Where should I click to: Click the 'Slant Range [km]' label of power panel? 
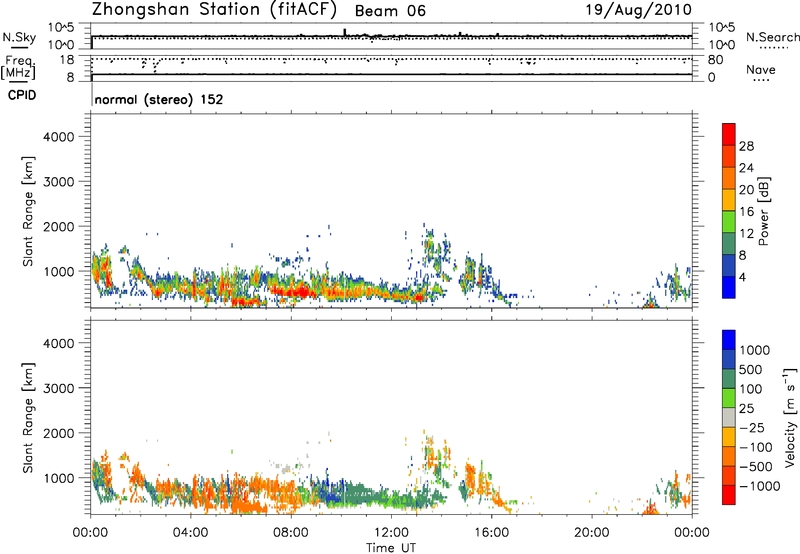(x=28, y=211)
